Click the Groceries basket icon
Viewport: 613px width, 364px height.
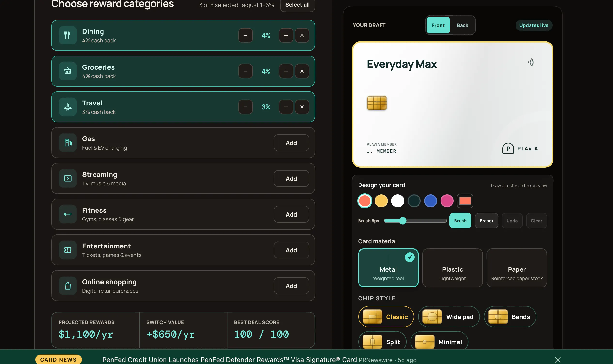(67, 71)
